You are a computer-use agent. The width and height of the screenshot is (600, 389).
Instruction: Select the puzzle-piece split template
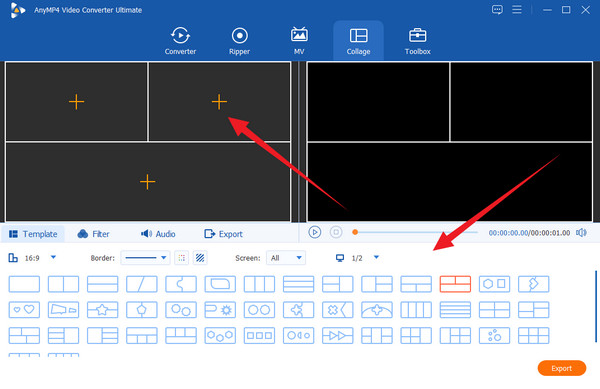[181, 284]
